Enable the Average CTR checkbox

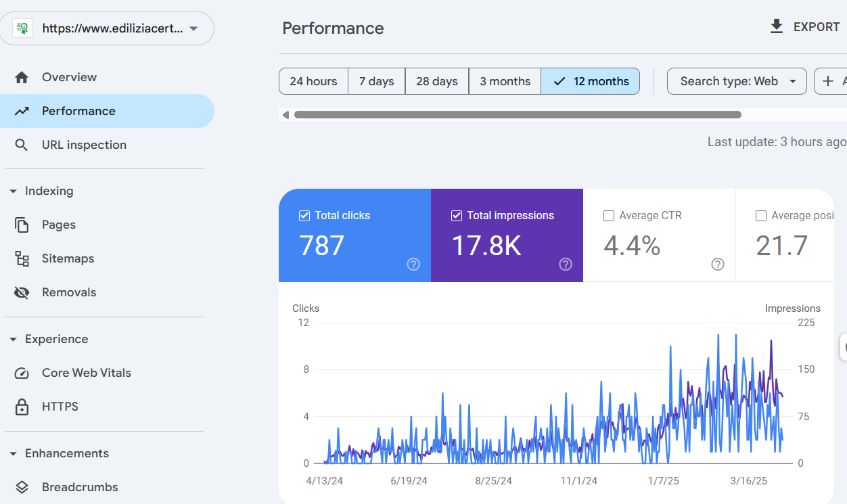pyautogui.click(x=609, y=216)
